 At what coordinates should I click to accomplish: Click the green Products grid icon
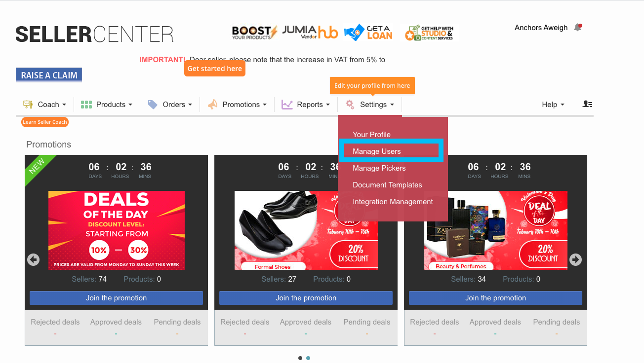click(86, 105)
